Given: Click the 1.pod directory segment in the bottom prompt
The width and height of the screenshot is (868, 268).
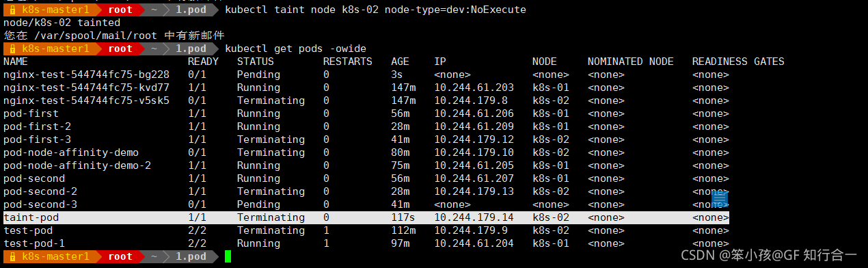Looking at the screenshot, I should point(191,257).
